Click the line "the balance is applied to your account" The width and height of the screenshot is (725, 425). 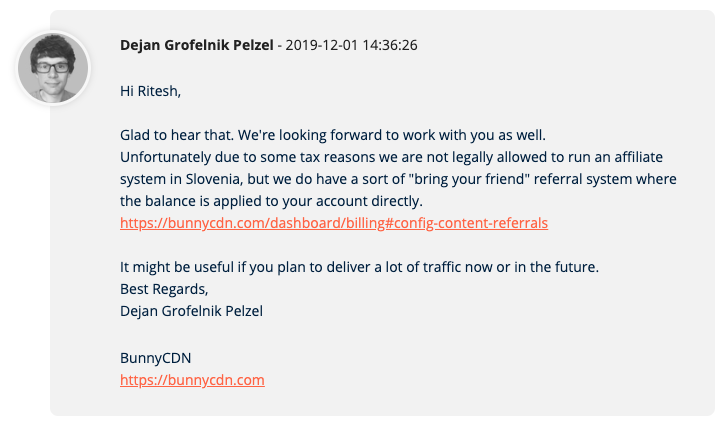(x=286, y=201)
